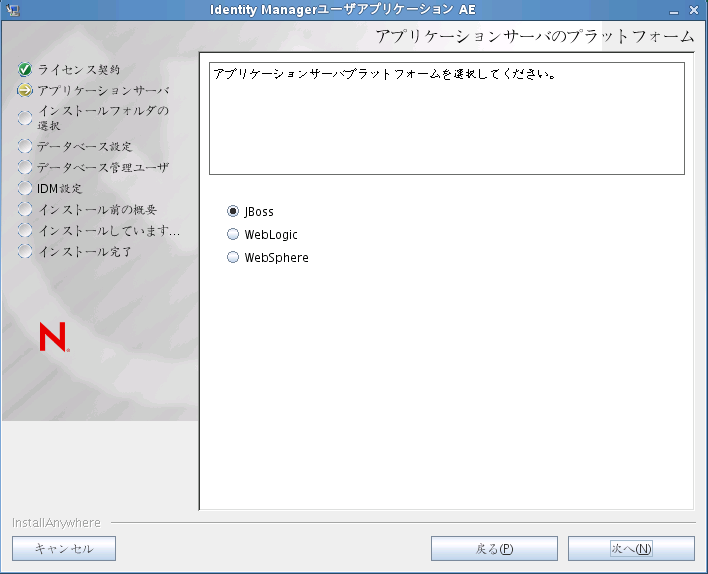Viewport: 708px width, 574px height.
Task: Click the インストール完了 step label
Action: 84,252
